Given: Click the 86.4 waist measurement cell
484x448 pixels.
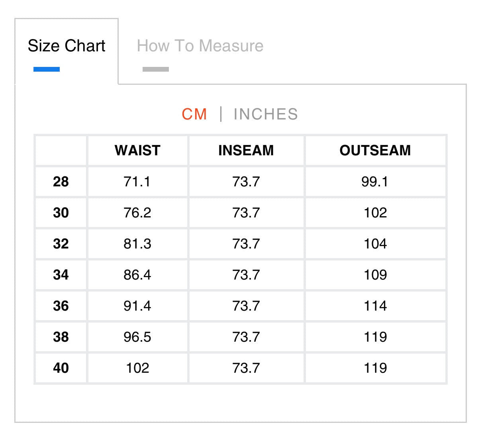Looking at the screenshot, I should click(x=137, y=275).
